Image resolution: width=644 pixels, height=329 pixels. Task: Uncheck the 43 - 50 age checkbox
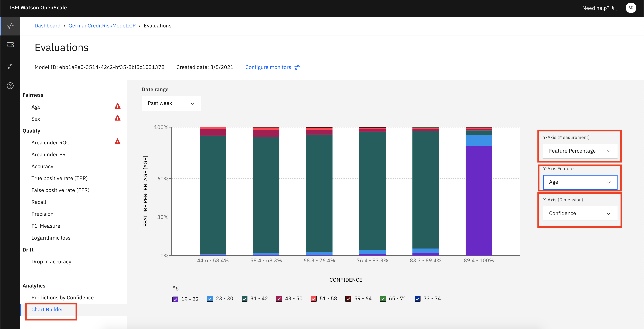point(279,299)
